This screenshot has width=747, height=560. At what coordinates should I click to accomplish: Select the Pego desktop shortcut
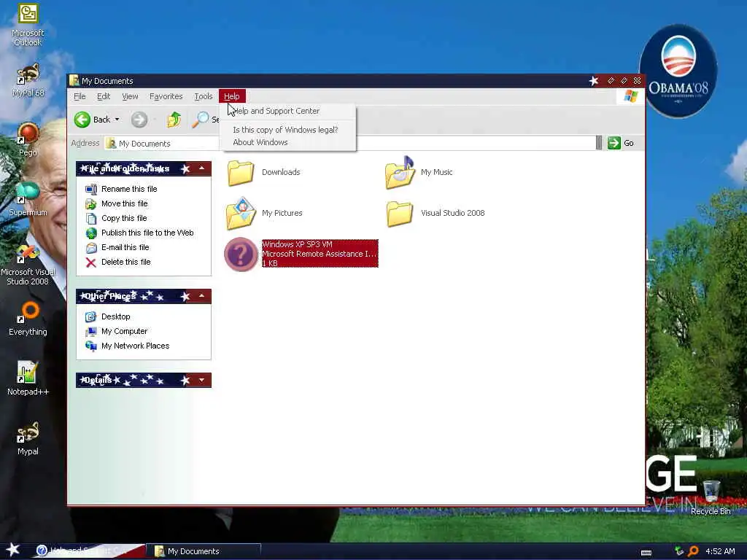[28, 139]
